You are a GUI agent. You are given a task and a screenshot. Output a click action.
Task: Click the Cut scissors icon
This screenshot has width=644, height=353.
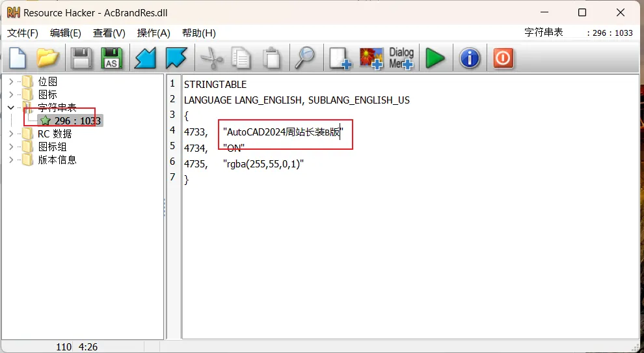[x=212, y=58]
